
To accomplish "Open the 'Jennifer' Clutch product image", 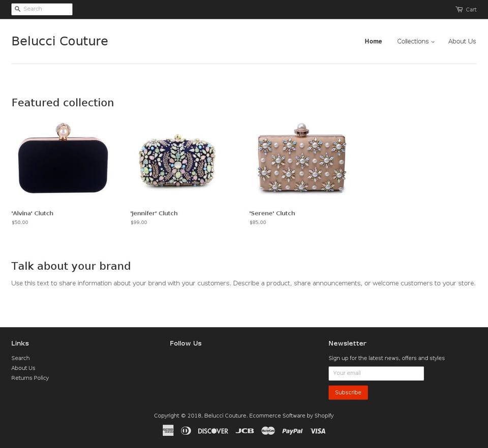I will (x=177, y=161).
